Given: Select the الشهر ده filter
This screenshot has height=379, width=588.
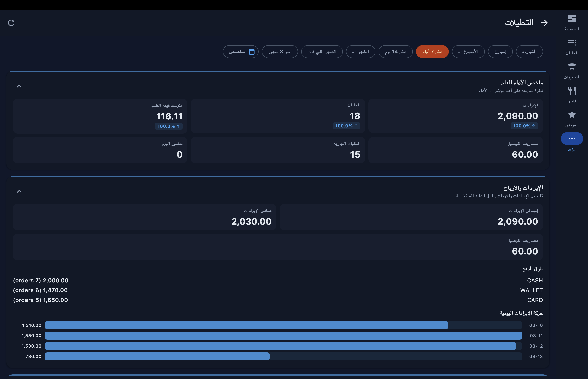Looking at the screenshot, I should (x=360, y=52).
